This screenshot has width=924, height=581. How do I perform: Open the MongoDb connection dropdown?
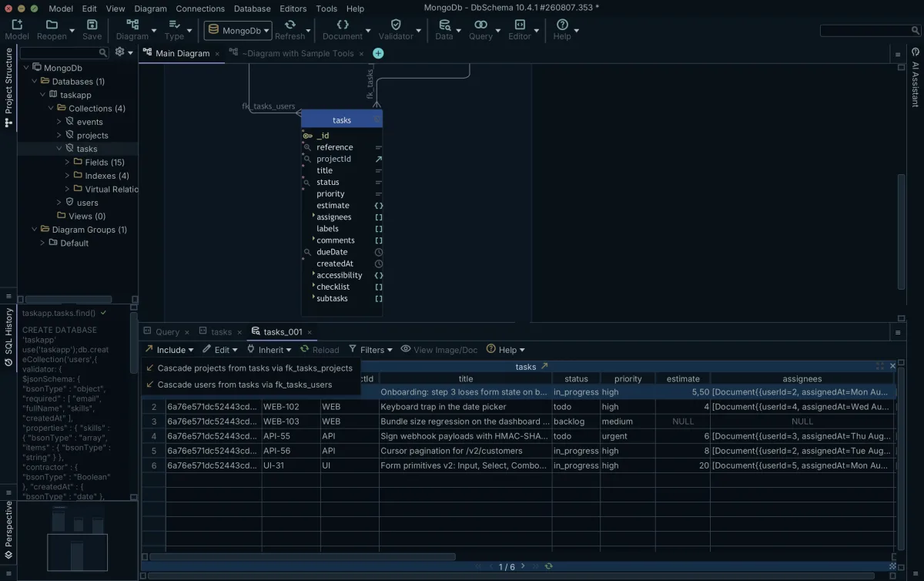click(x=238, y=31)
